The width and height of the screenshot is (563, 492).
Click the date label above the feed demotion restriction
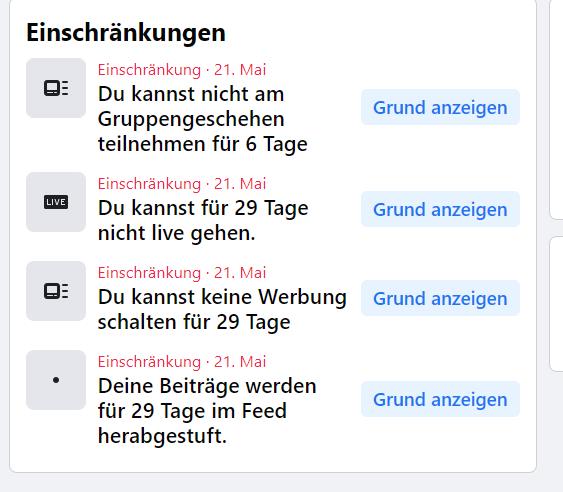pyautogui.click(x=182, y=362)
